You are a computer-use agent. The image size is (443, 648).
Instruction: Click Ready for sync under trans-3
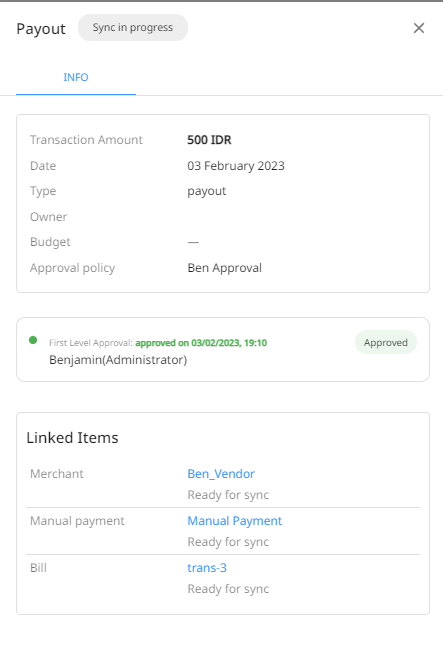click(x=228, y=588)
